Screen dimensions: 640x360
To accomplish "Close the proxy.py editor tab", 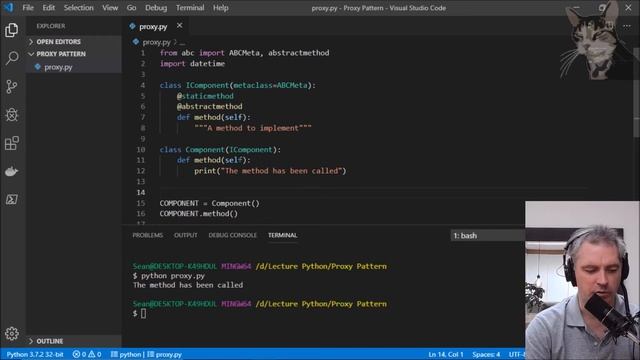I will click(180, 26).
